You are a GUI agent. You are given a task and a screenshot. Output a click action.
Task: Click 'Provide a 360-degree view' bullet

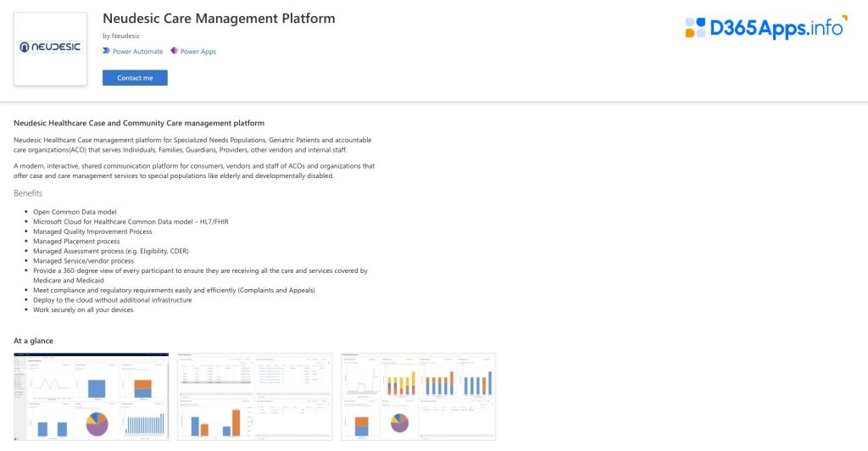point(200,276)
